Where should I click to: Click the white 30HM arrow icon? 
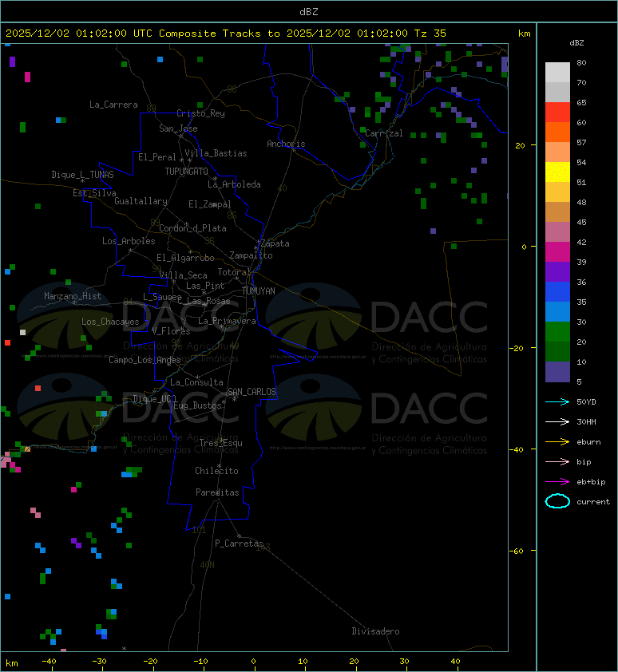click(557, 421)
